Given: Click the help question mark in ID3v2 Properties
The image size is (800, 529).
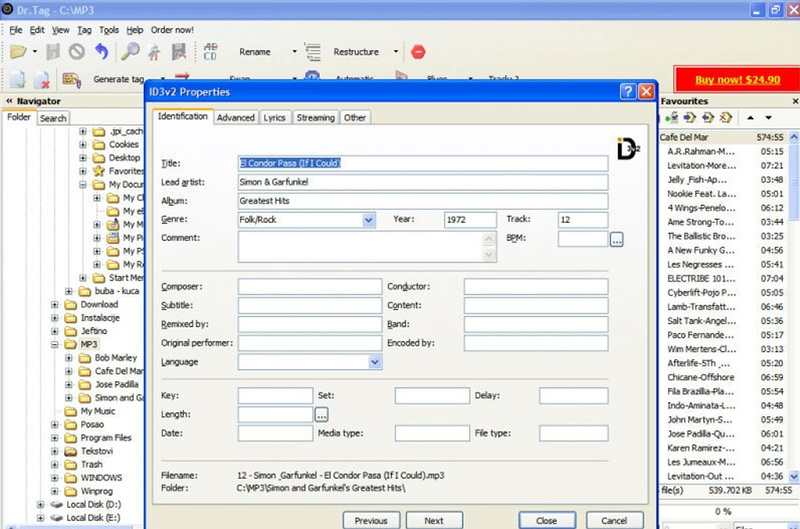Looking at the screenshot, I should 628,91.
